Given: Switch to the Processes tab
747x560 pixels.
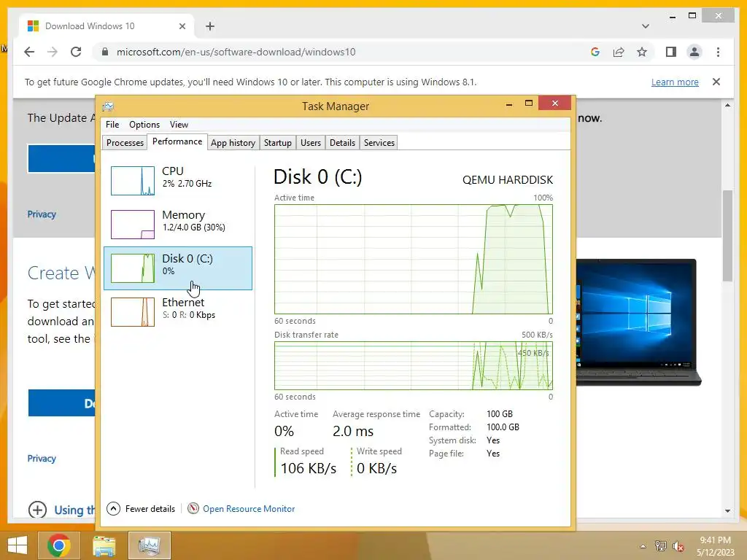Looking at the screenshot, I should tap(125, 143).
